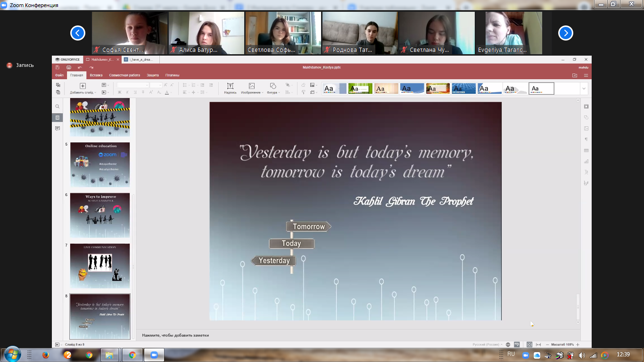Screen dimensions: 644x362
Task: Click the open file location folder icon
Action: (x=574, y=75)
